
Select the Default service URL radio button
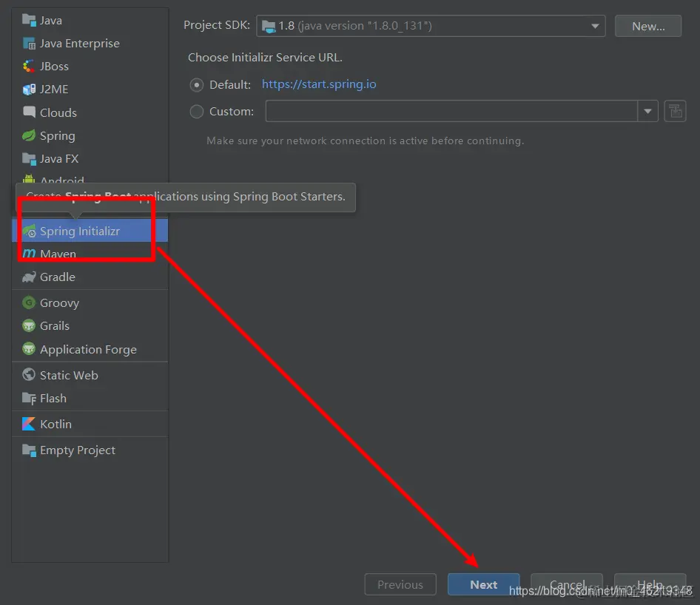(x=196, y=85)
